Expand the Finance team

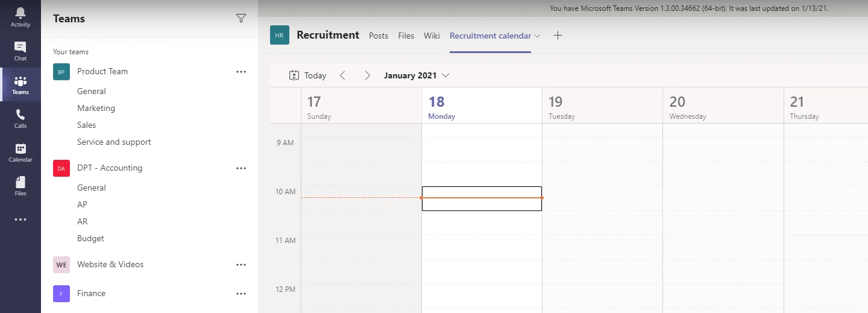pos(91,293)
